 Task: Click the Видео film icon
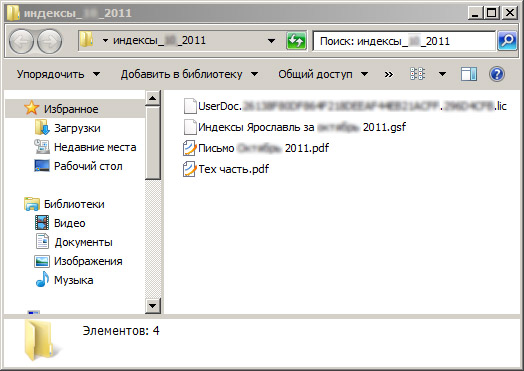pyautogui.click(x=42, y=223)
